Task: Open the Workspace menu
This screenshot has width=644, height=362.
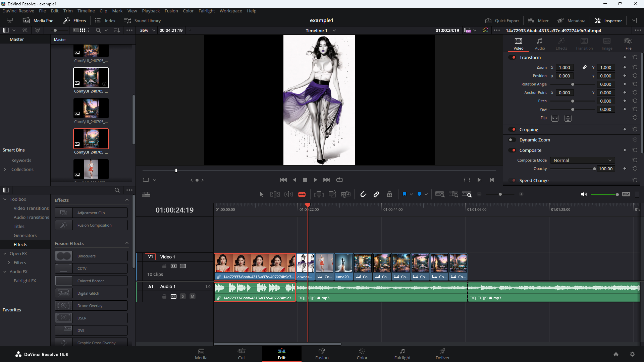Action: point(231,11)
